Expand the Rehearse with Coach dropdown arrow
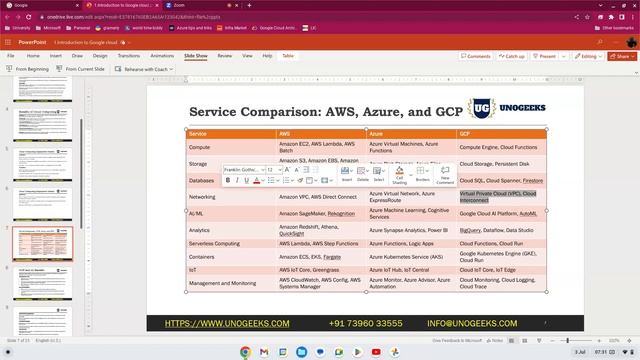This screenshot has height=360, width=640. (x=171, y=69)
